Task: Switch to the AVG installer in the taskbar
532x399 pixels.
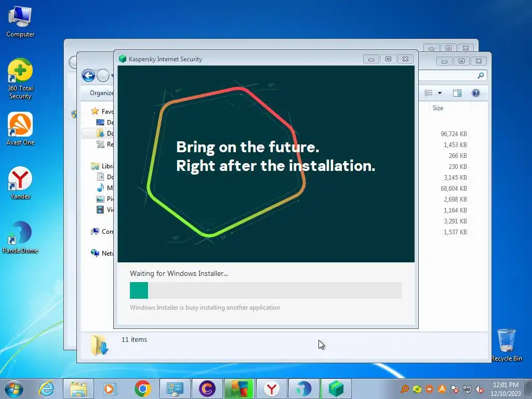Action: point(239,389)
